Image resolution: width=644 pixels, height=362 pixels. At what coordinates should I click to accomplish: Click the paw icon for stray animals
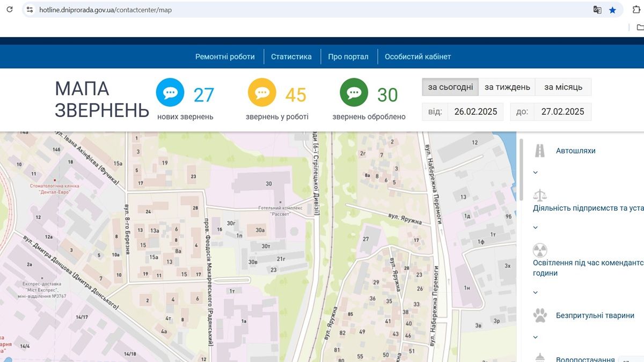540,315
